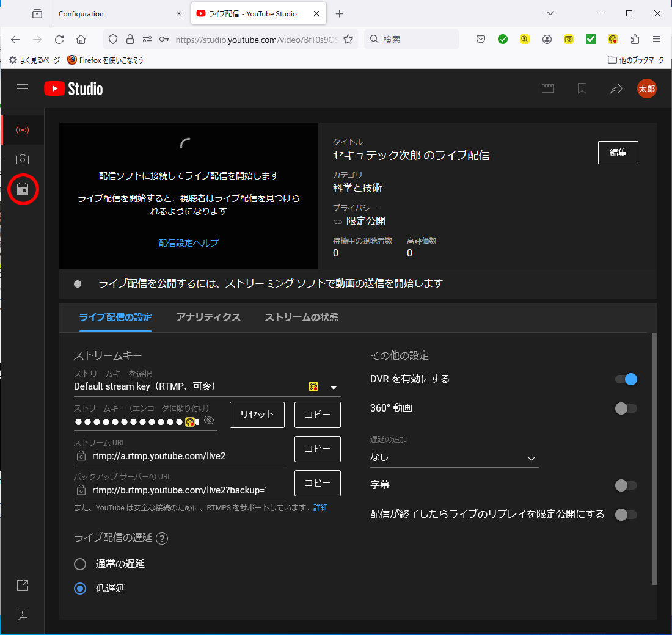The width and height of the screenshot is (672, 635).
Task: Close the Configuration browser tab
Action: coord(179,13)
